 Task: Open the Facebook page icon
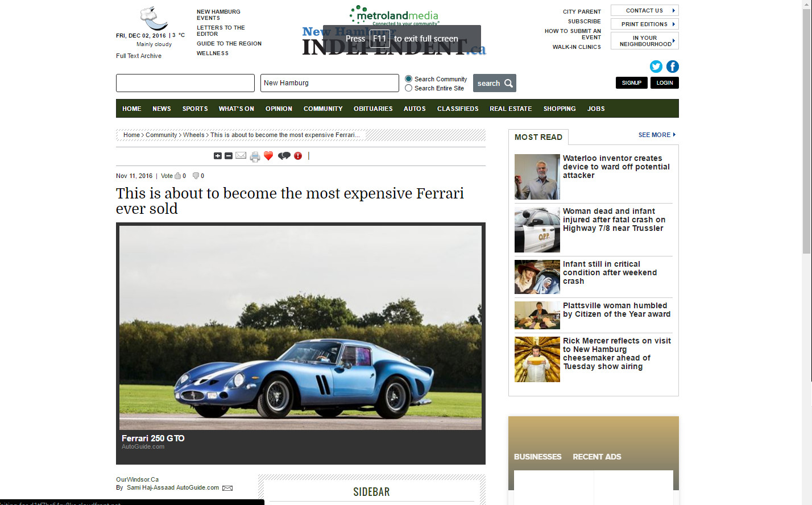pos(672,67)
